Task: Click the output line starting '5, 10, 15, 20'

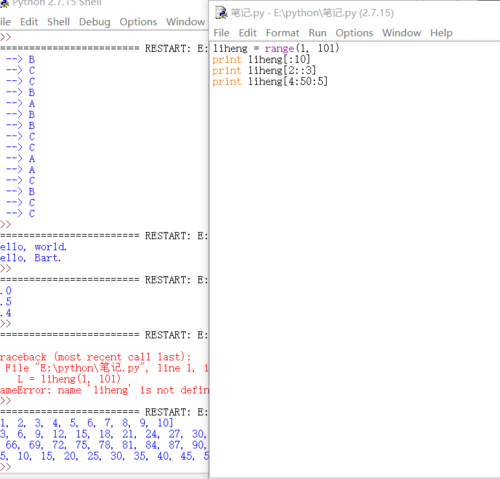Action: [104, 456]
